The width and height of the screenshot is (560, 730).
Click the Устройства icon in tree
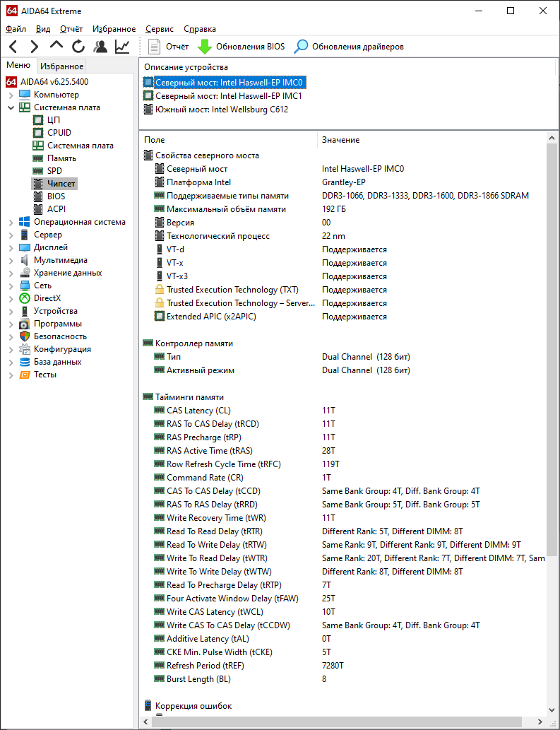coord(25,311)
